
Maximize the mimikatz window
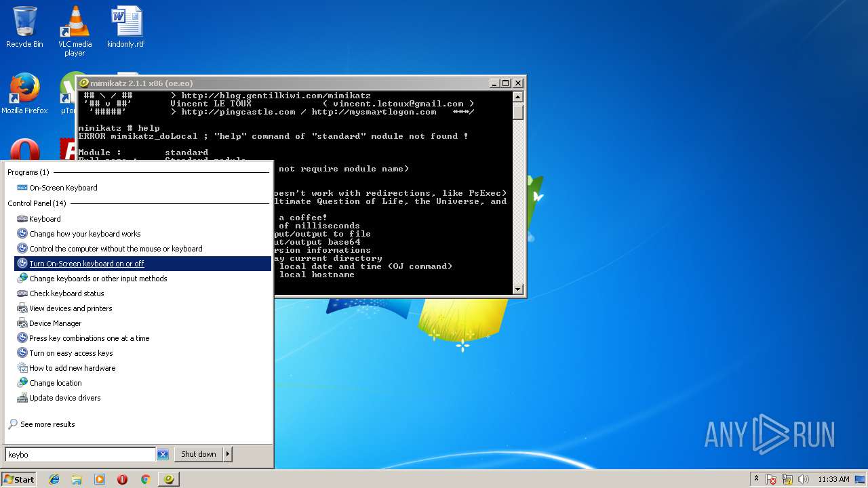click(x=505, y=83)
